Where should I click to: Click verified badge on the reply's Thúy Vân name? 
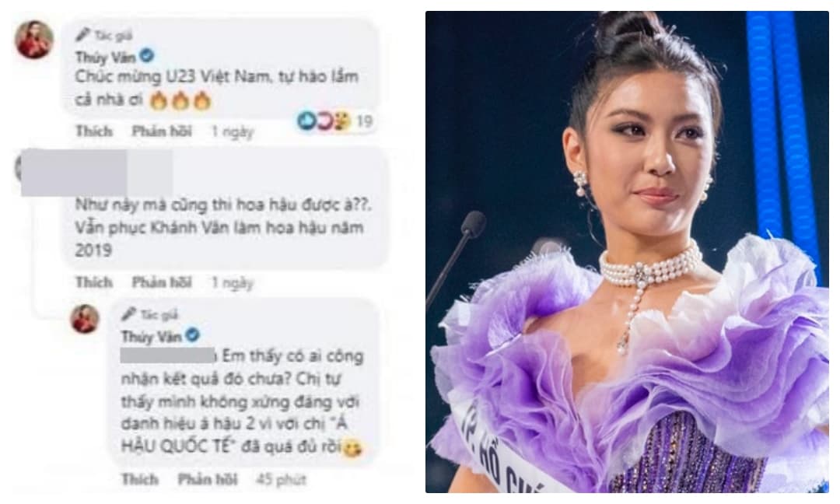(192, 335)
